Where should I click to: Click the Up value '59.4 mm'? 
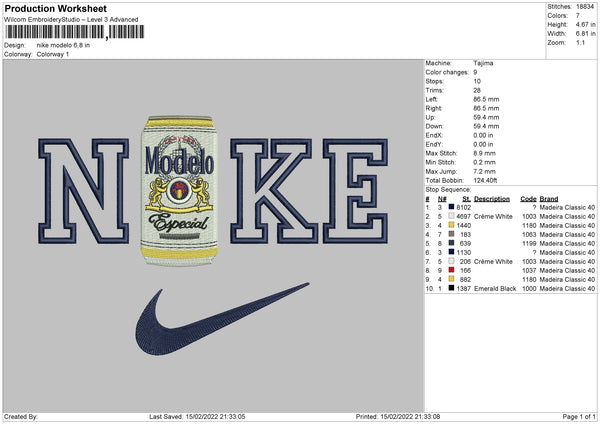(x=486, y=117)
